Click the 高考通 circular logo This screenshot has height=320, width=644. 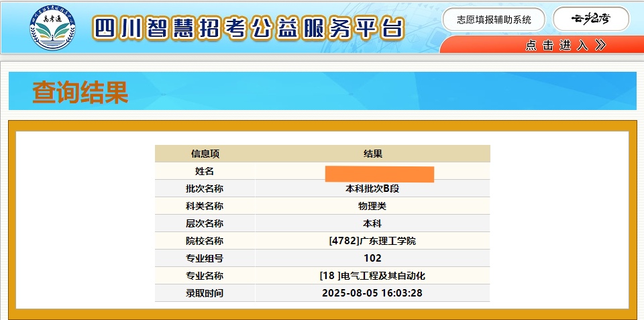click(52, 27)
